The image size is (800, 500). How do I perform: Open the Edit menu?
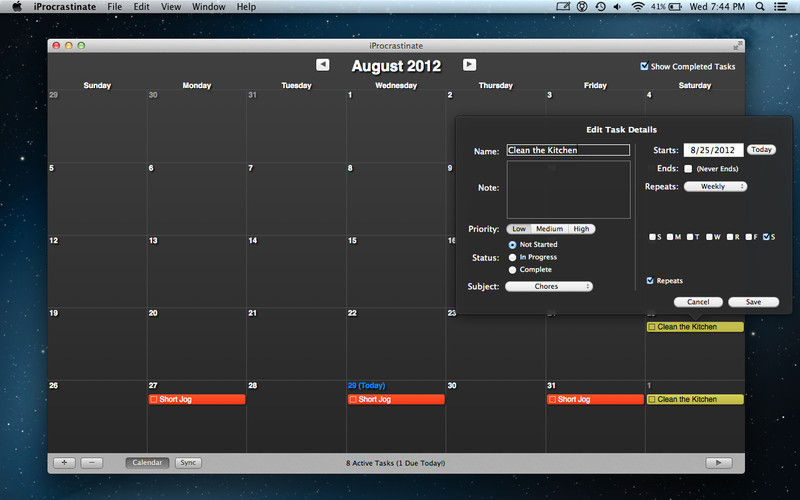tap(141, 7)
